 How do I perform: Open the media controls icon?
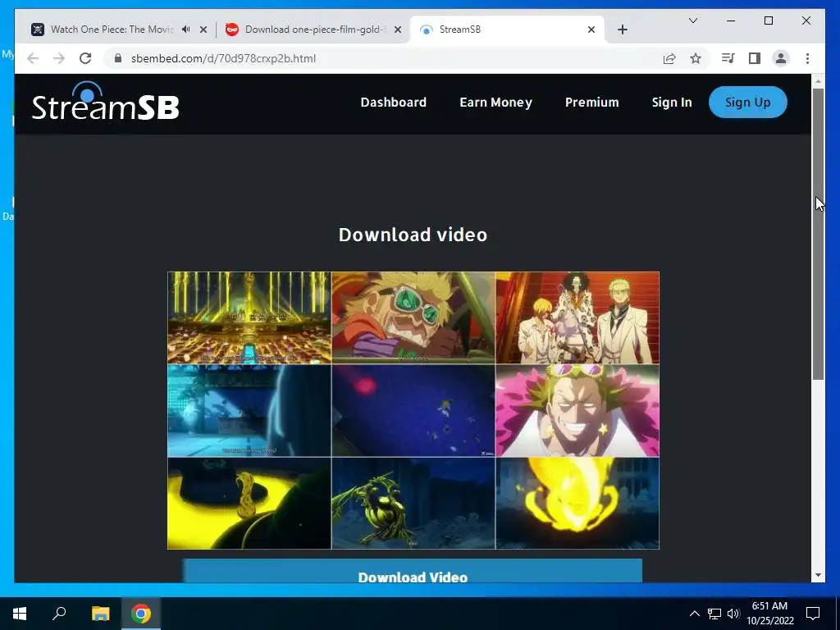coord(728,58)
